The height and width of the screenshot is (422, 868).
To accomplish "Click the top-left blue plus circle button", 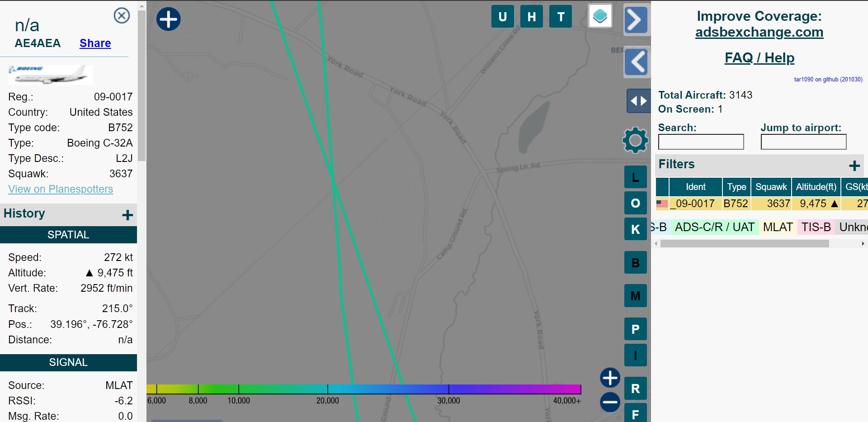I will (x=168, y=19).
